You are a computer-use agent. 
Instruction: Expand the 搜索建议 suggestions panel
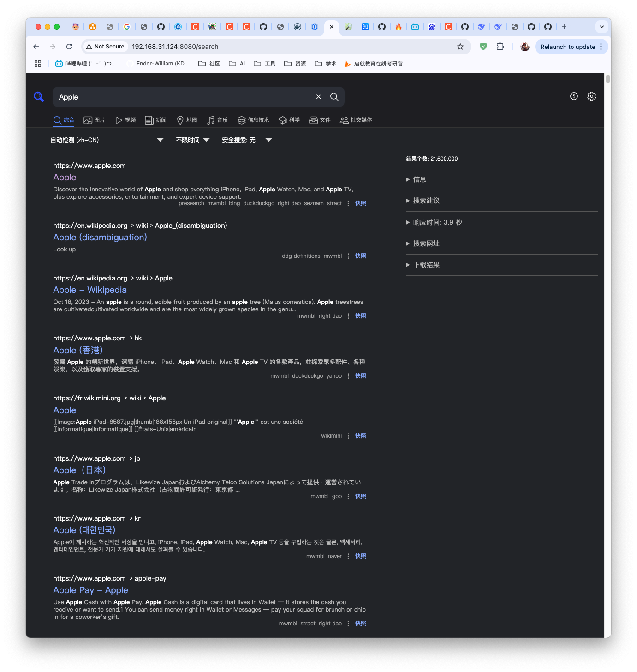[426, 201]
